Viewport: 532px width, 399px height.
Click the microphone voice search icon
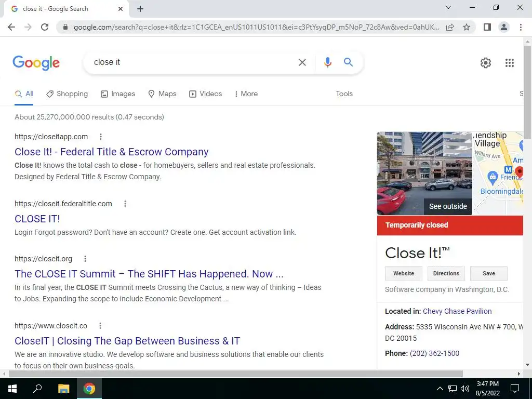click(x=327, y=62)
